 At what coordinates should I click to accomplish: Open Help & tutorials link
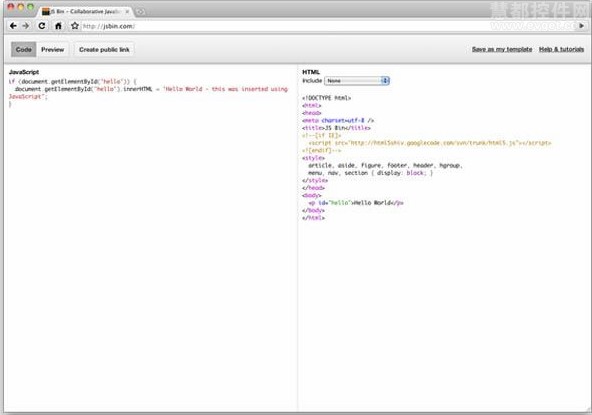(561, 49)
